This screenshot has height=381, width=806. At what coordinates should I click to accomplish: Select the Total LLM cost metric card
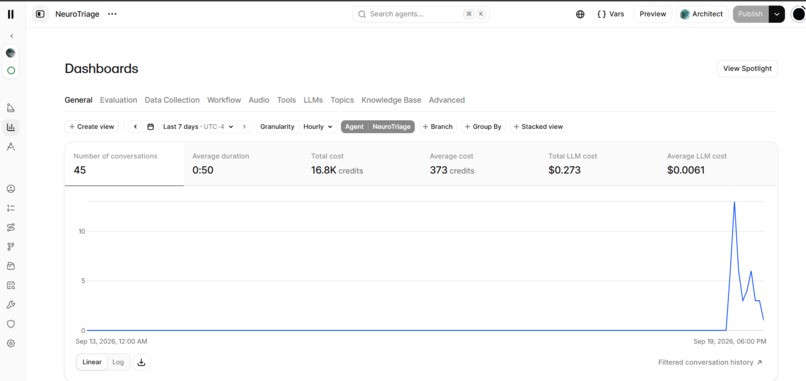coord(599,164)
